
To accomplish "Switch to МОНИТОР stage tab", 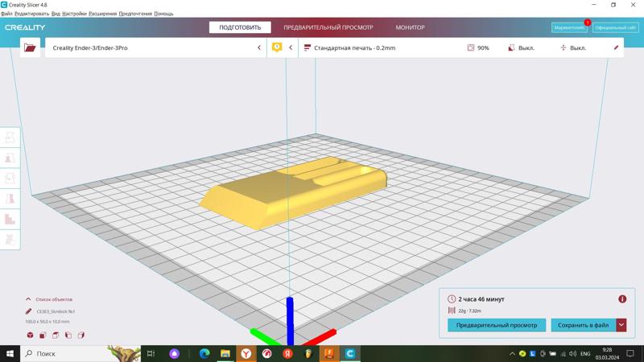I will (x=410, y=27).
